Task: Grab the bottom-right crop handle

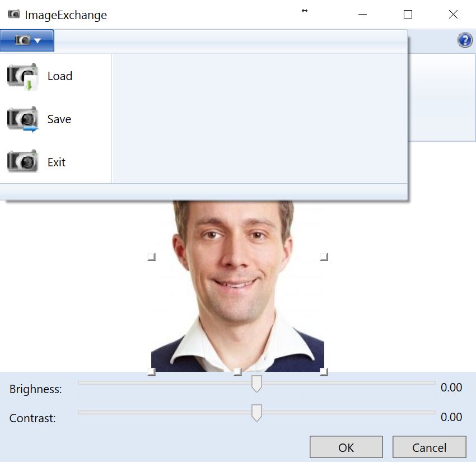Action: 323,372
